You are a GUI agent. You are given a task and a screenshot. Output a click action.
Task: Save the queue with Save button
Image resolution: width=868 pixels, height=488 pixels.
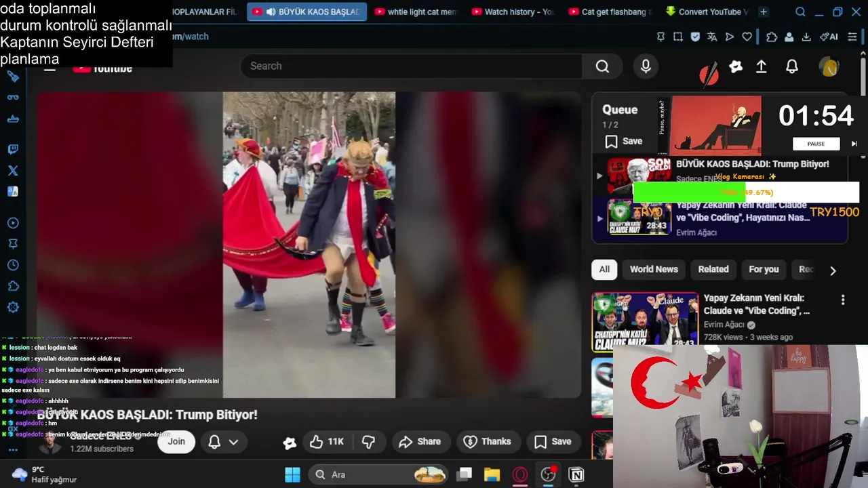624,141
